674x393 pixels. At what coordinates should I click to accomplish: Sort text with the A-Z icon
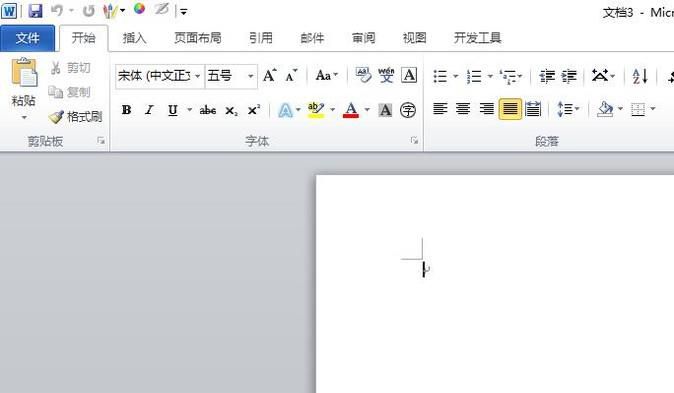tap(640, 76)
